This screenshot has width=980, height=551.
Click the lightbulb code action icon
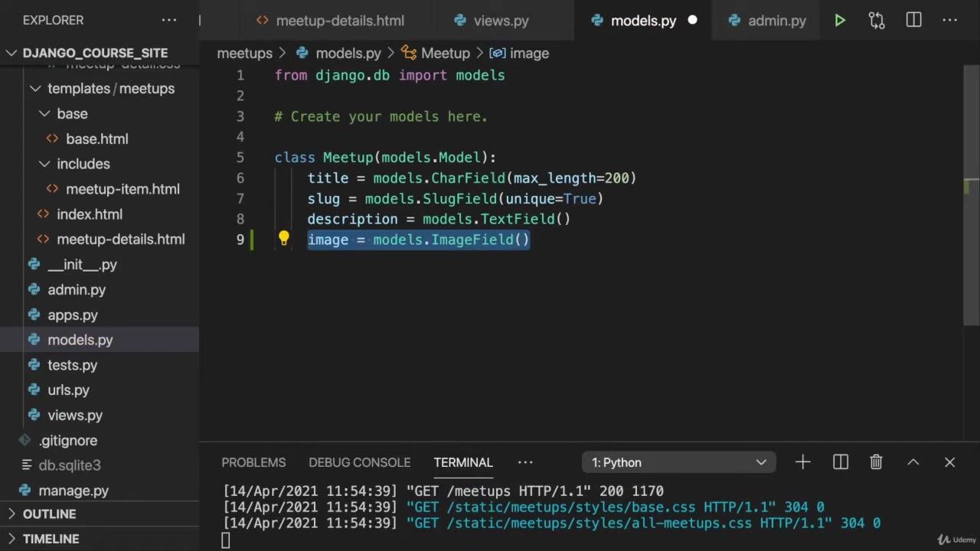[x=283, y=240]
